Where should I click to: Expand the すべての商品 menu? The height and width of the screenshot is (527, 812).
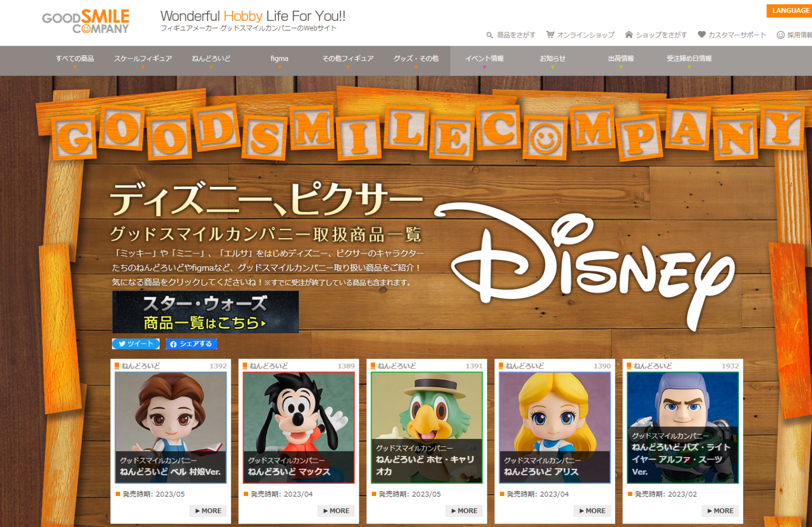point(74,59)
